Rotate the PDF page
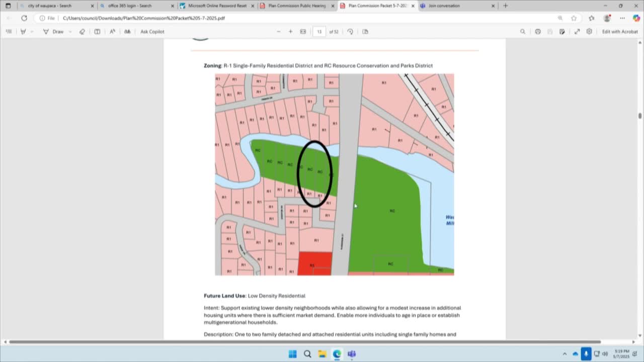The width and height of the screenshot is (644, 362). [x=350, y=32]
